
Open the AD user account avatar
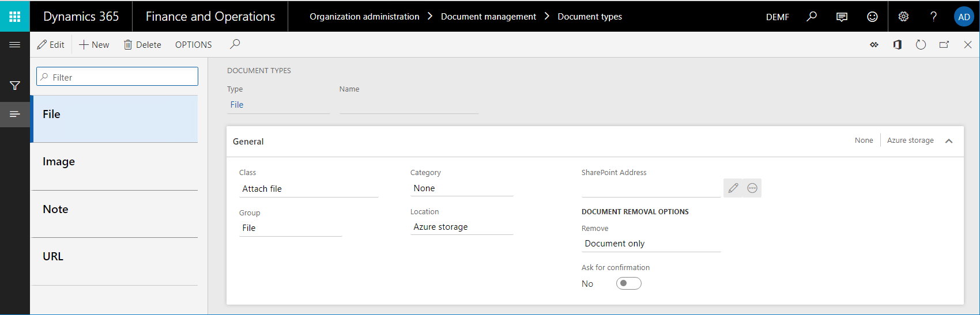964,17
